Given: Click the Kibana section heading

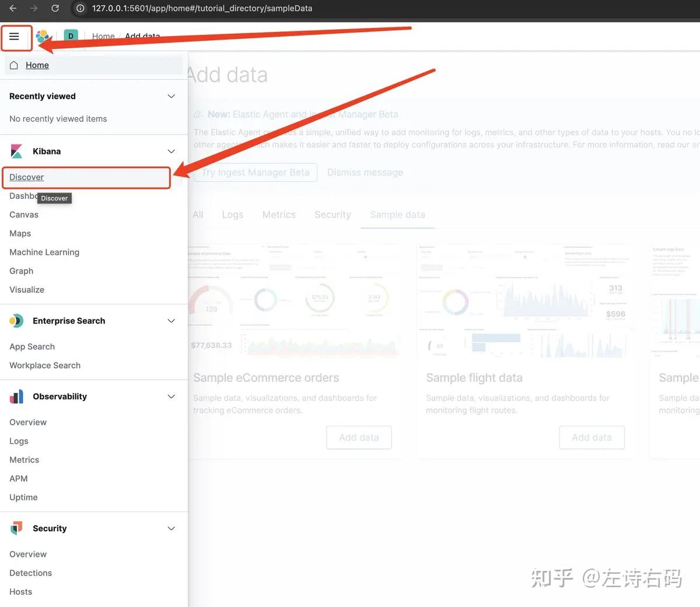Looking at the screenshot, I should pos(47,151).
